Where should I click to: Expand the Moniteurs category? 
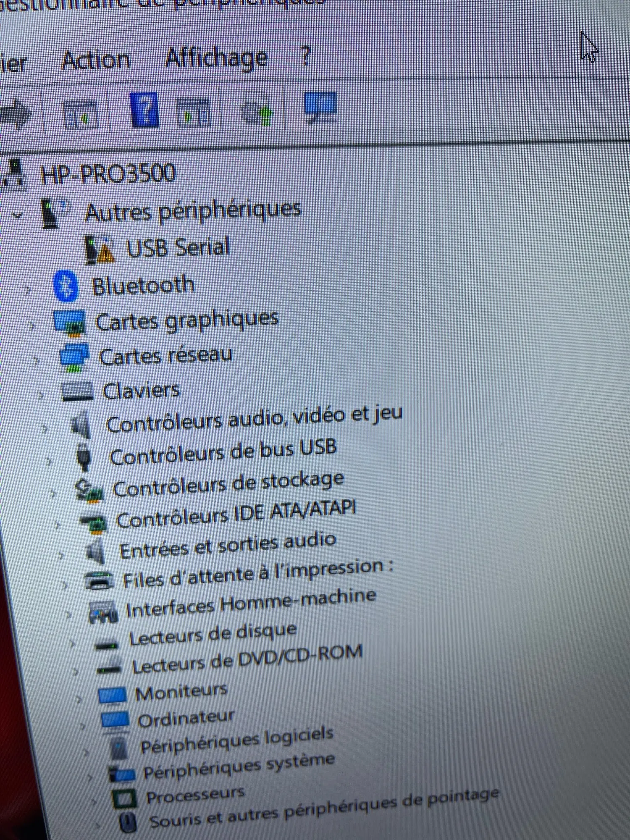[79, 699]
